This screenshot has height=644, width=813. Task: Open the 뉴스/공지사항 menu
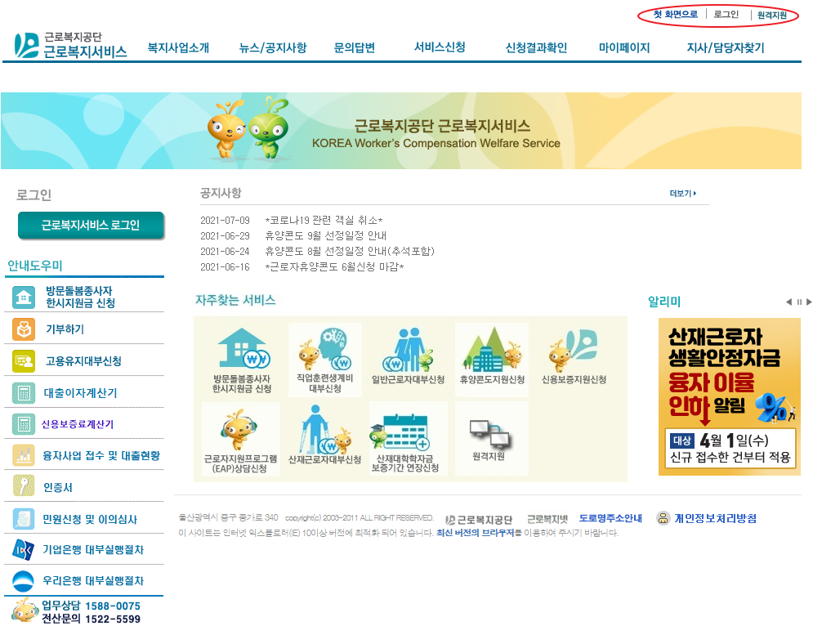[273, 47]
